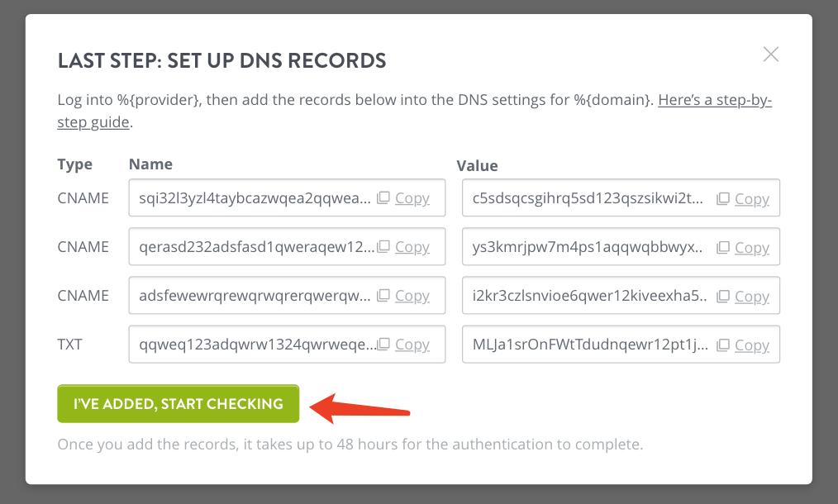Click the copy icon beside the third CNAME value
Screen dimensions: 838x504
(x=723, y=295)
